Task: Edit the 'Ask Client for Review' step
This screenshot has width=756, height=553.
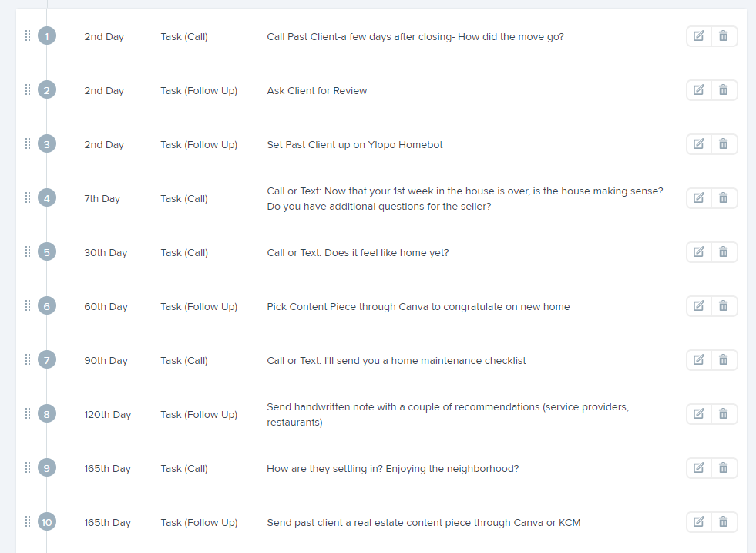Action: tap(699, 90)
